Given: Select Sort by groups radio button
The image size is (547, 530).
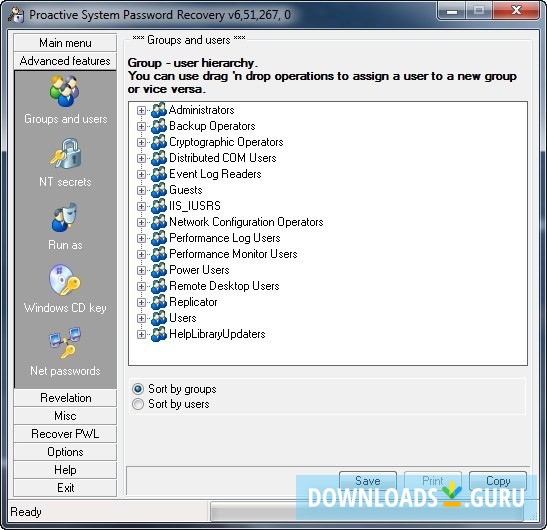Looking at the screenshot, I should (x=138, y=389).
